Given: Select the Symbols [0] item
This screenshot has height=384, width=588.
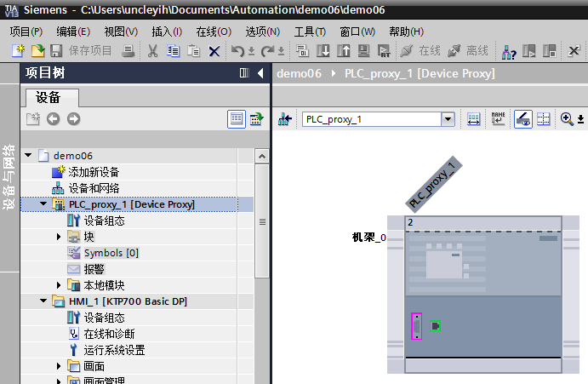Looking at the screenshot, I should (x=111, y=253).
